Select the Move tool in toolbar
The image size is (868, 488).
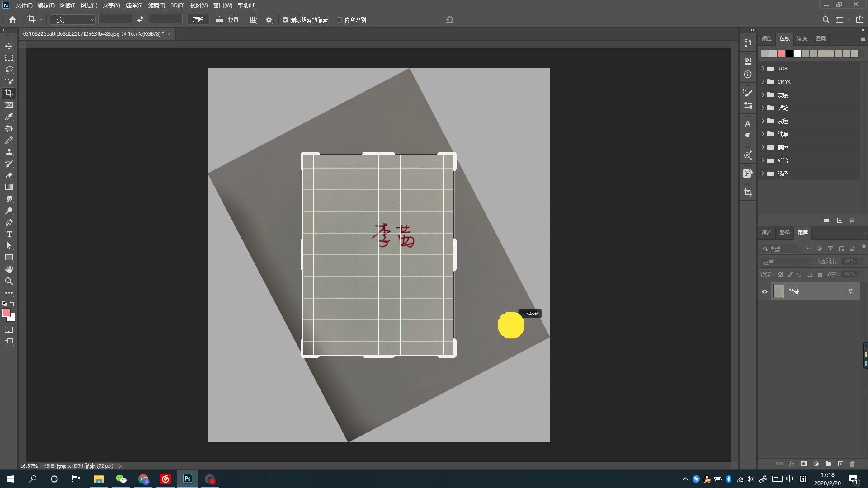[9, 46]
